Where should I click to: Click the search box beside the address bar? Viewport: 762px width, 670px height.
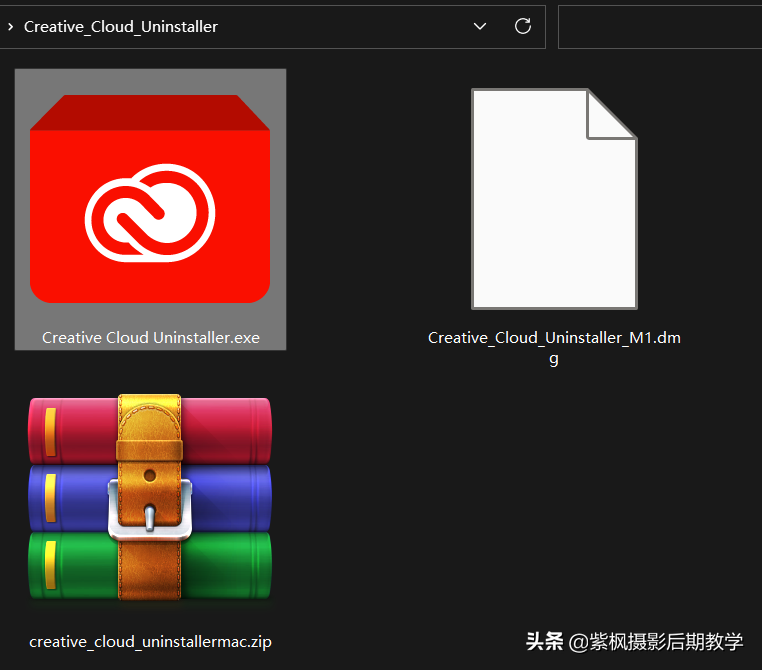click(x=660, y=27)
